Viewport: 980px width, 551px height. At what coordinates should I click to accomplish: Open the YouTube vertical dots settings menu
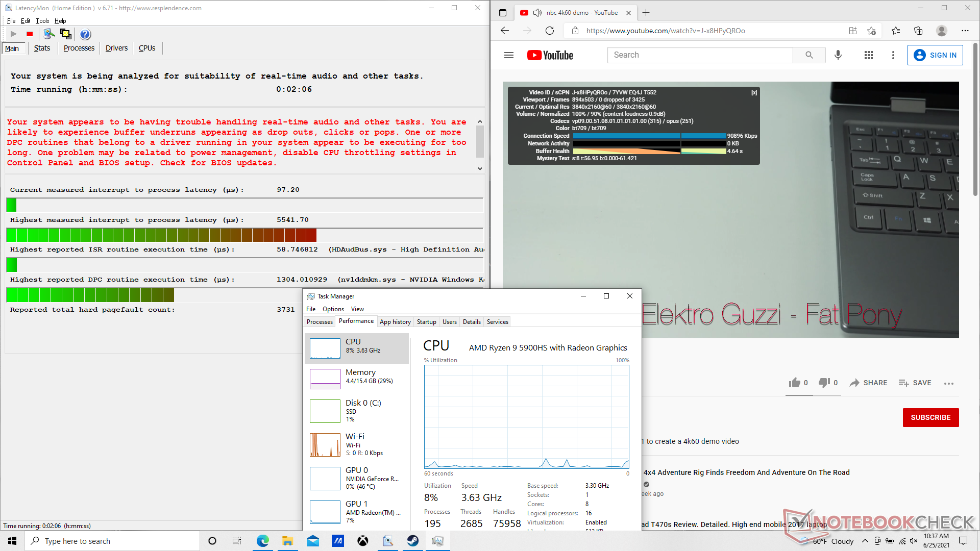[893, 55]
